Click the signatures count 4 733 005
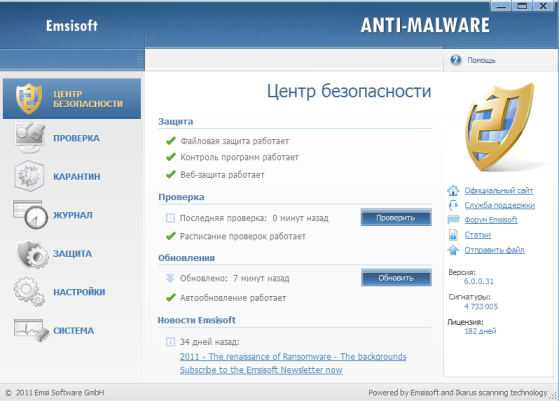The height and width of the screenshot is (401, 559). coord(481,307)
